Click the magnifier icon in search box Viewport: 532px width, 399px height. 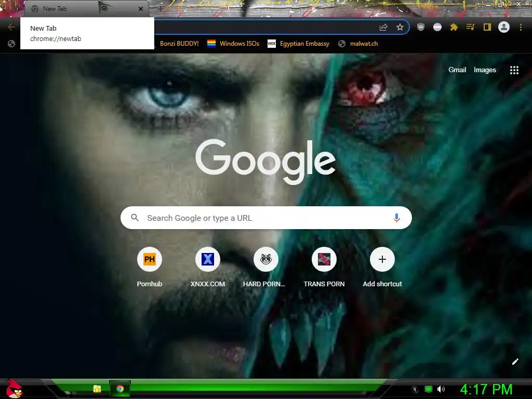[x=135, y=218]
